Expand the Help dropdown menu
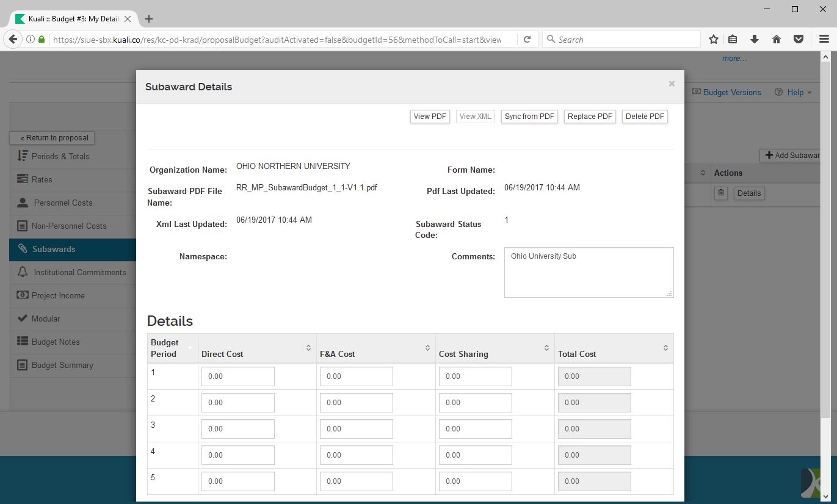Image resolution: width=837 pixels, height=504 pixels. click(x=794, y=92)
